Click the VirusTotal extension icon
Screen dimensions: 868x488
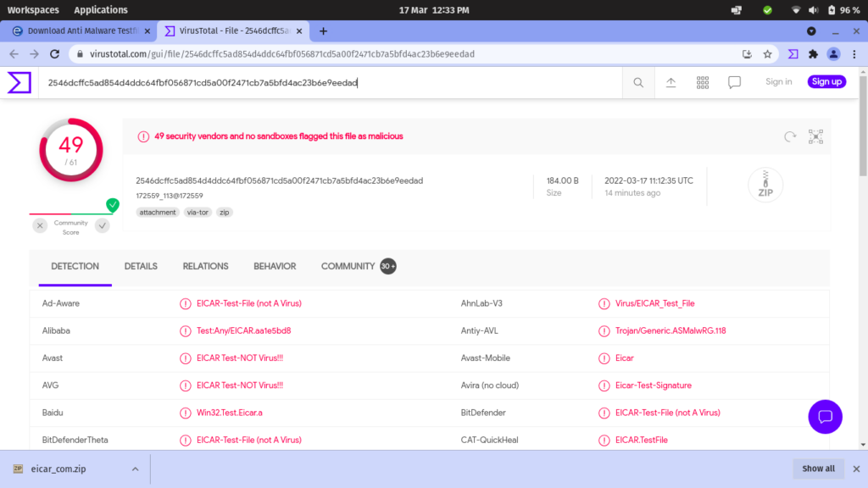point(793,54)
